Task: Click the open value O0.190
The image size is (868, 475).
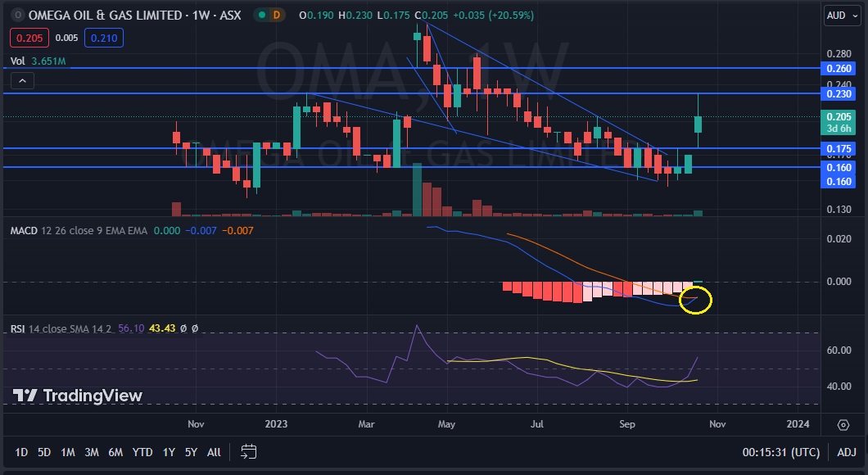Action: (316, 15)
